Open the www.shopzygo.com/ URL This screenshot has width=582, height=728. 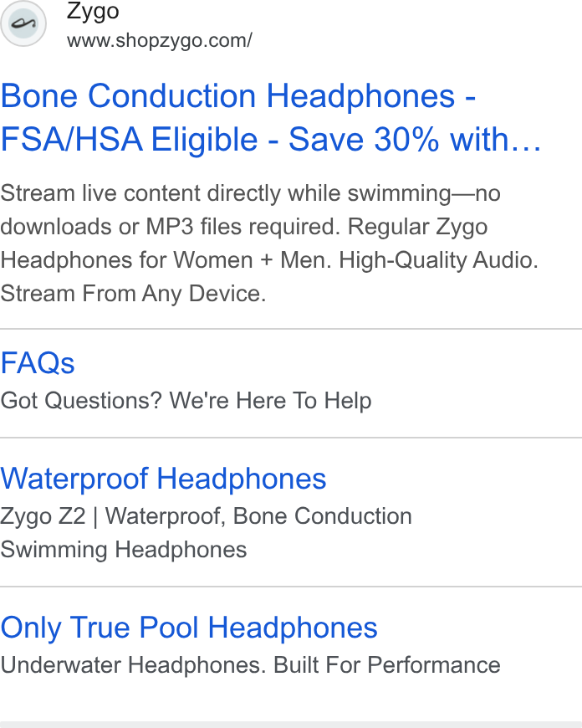coord(160,41)
